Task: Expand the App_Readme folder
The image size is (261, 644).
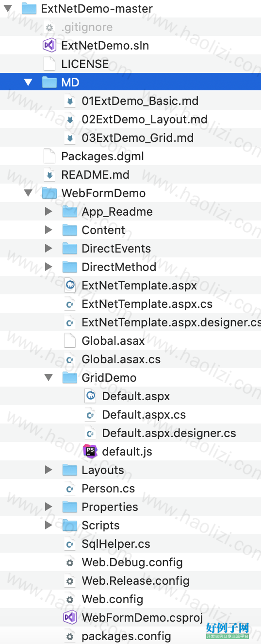Action: point(49,212)
